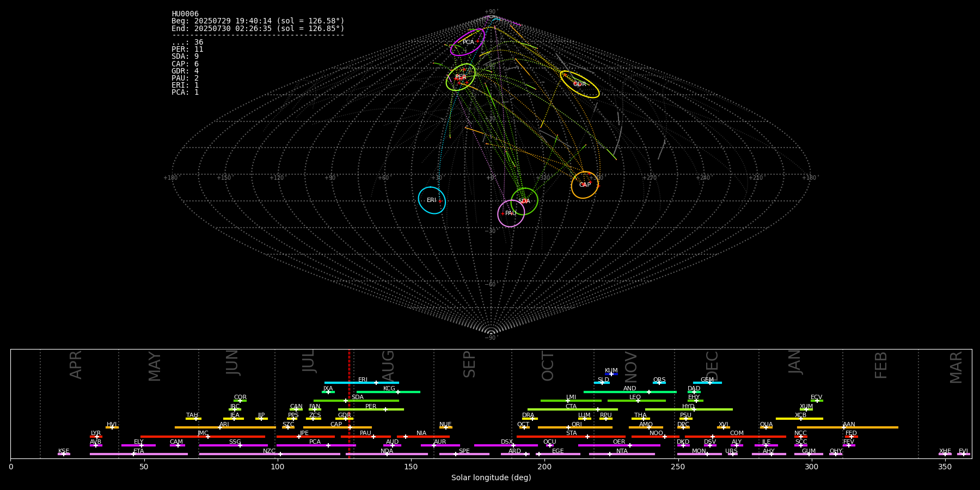The image size is (980, 490).
Task: Click the LEO shower bar in timeline
Action: point(636,401)
